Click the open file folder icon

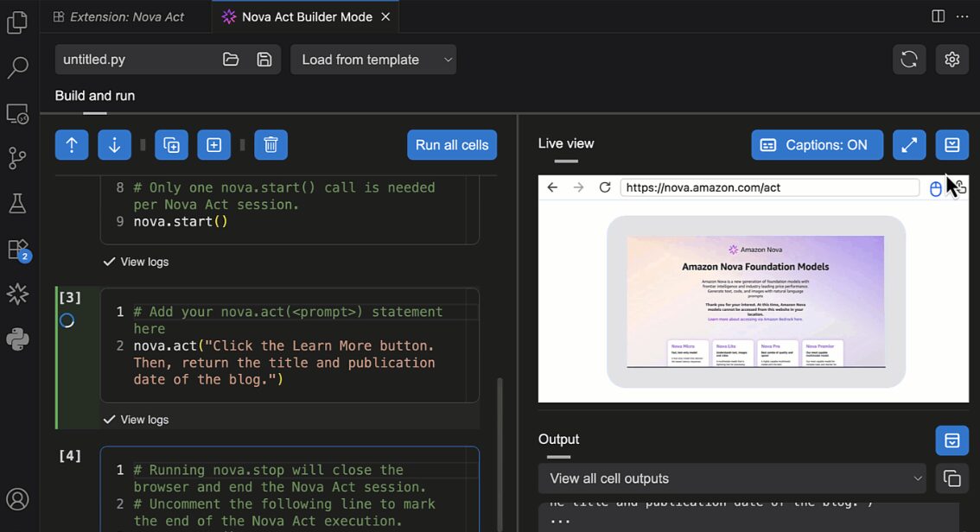pos(231,60)
